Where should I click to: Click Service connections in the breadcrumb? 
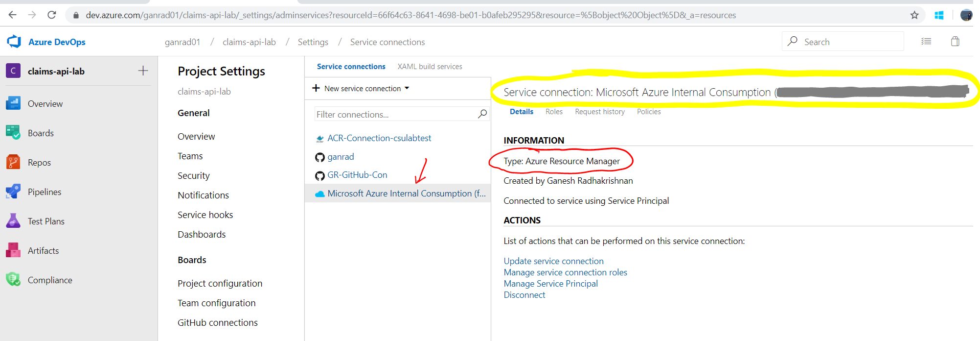(x=387, y=42)
